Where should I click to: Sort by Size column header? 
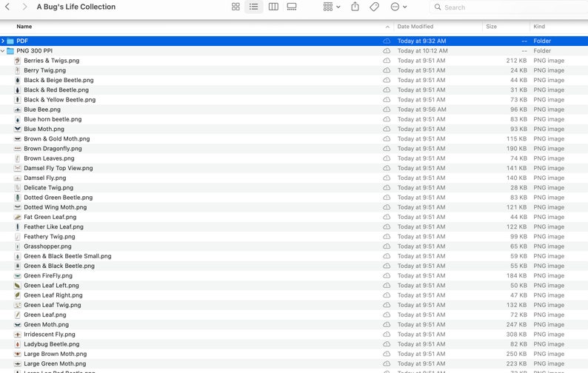pyautogui.click(x=491, y=27)
